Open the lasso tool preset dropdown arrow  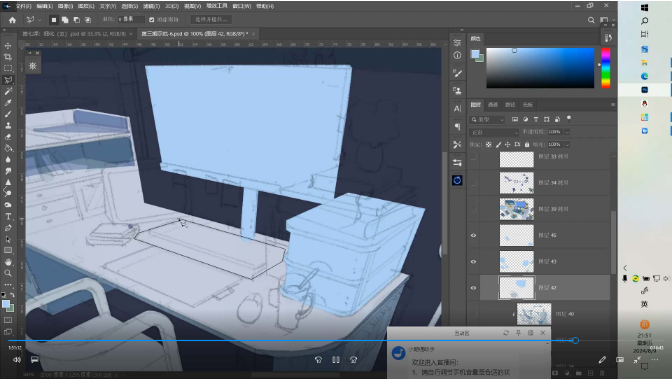39,20
